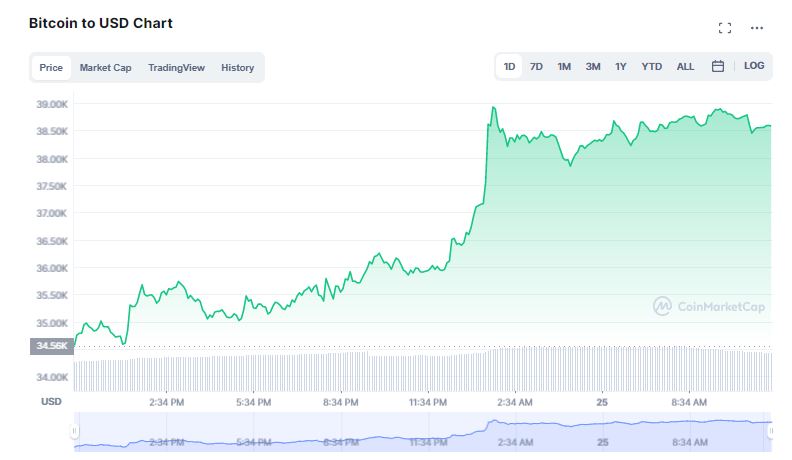Switch chart to 3M range
Image resolution: width=792 pixels, height=460 pixels.
pyautogui.click(x=593, y=67)
